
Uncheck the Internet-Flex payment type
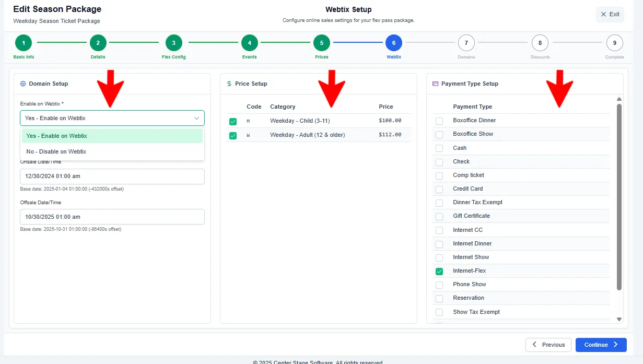click(439, 271)
